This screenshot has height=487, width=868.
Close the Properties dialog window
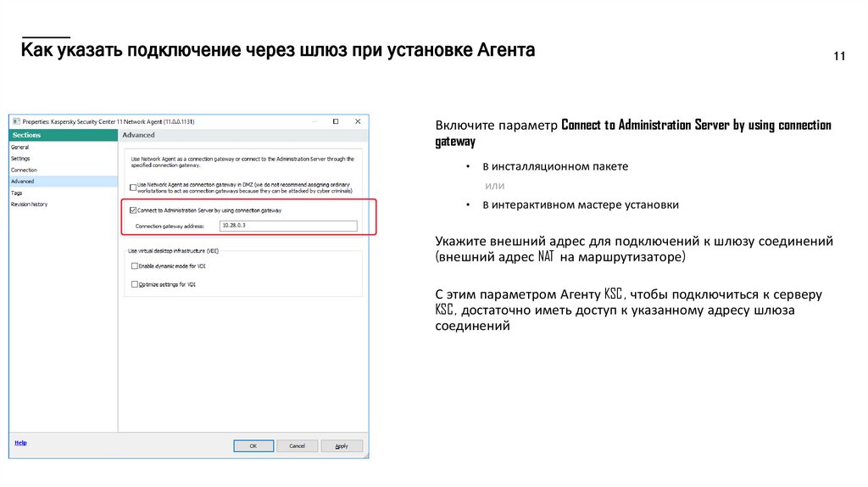tap(358, 121)
